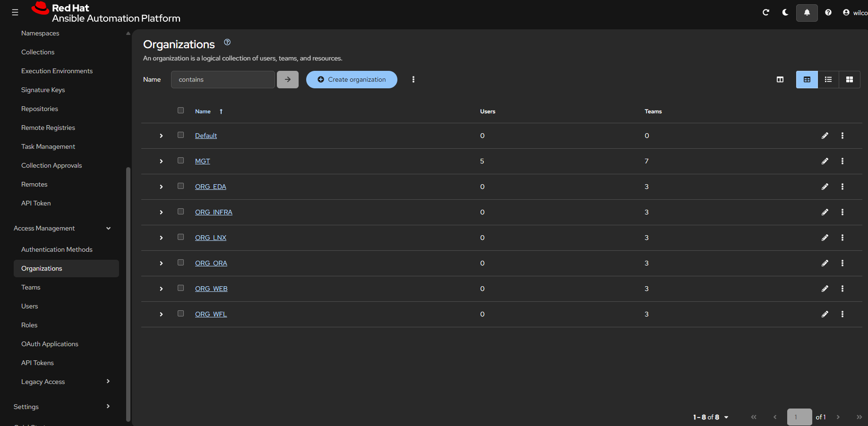
Task: Open the manage columns icon
Action: click(x=780, y=79)
